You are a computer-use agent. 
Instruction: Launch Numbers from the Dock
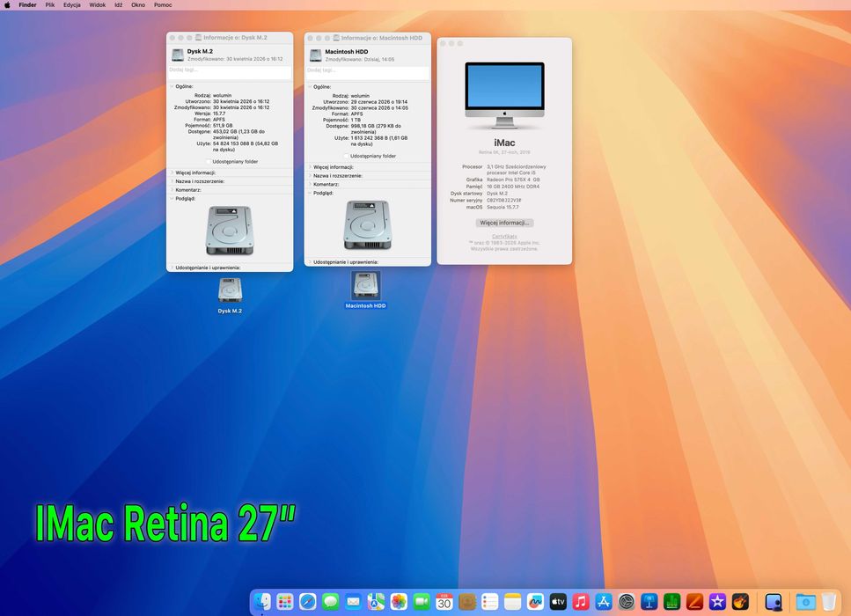[x=671, y=601]
